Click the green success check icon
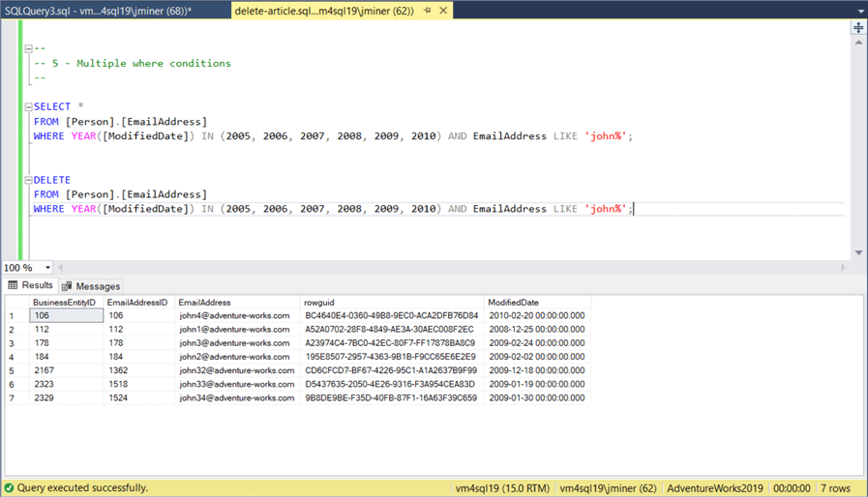Image resolution: width=868 pixels, height=497 pixels. coord(9,488)
